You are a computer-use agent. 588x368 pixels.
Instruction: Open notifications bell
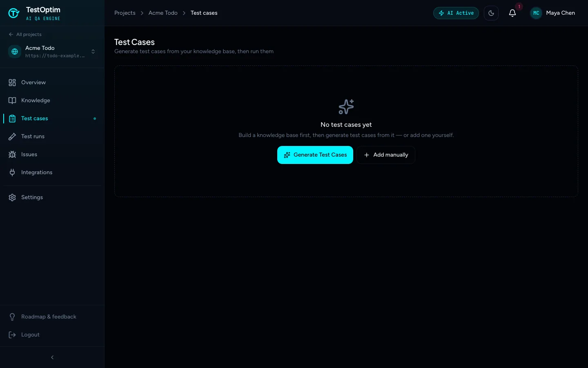coord(512,13)
